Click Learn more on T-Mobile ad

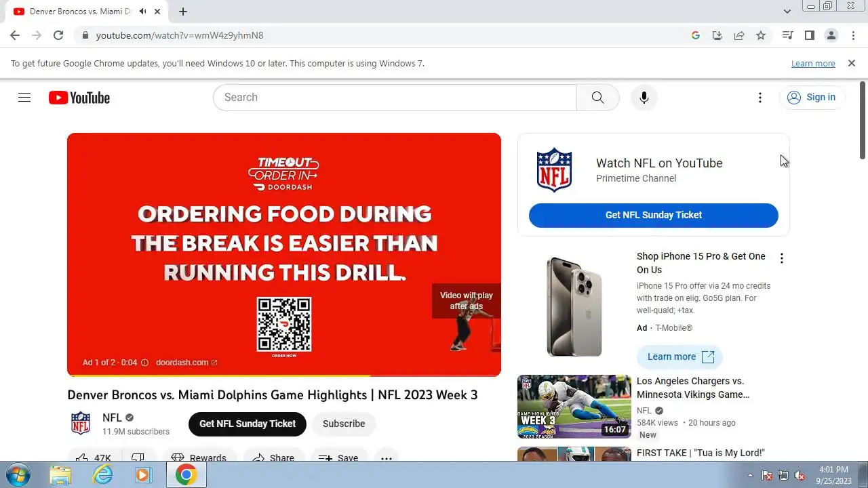coord(679,357)
